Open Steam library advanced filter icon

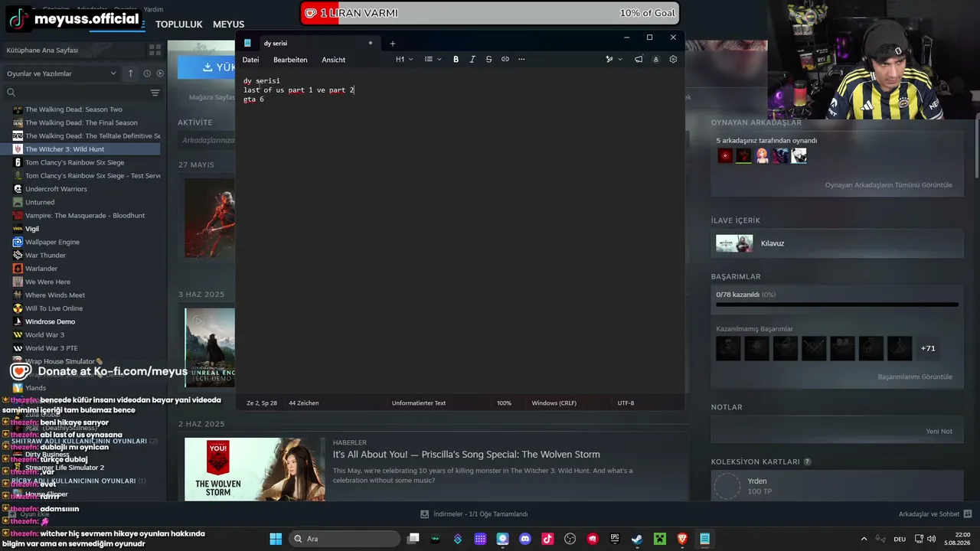[x=155, y=93]
